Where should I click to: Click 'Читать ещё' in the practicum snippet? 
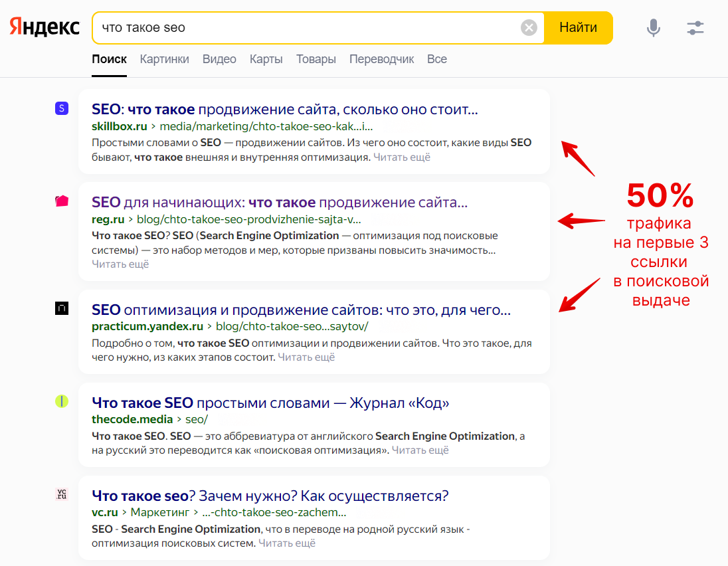point(306,357)
